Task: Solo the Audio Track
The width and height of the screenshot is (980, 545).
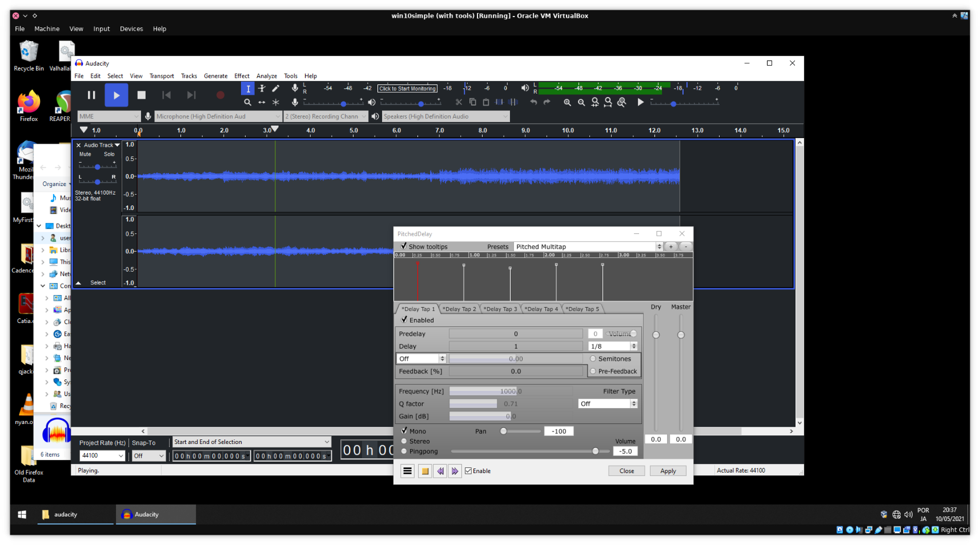Action: pyautogui.click(x=109, y=154)
